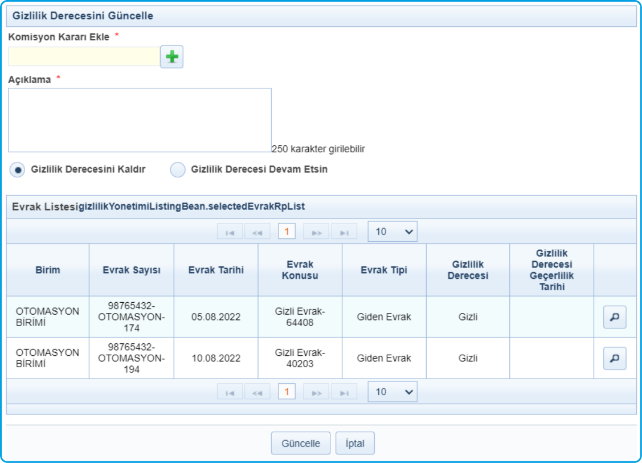Open details magnifier for Evrak-64408 row
This screenshot has width=642, height=463.
(x=613, y=317)
